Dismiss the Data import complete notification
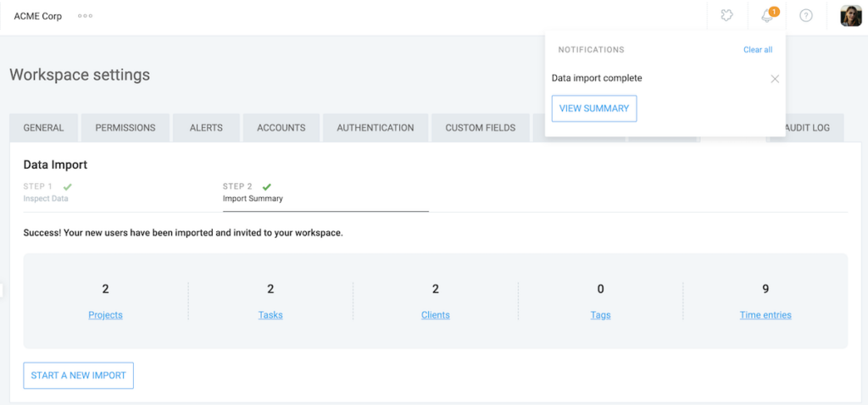Image resolution: width=868 pixels, height=405 pixels. [x=774, y=79]
